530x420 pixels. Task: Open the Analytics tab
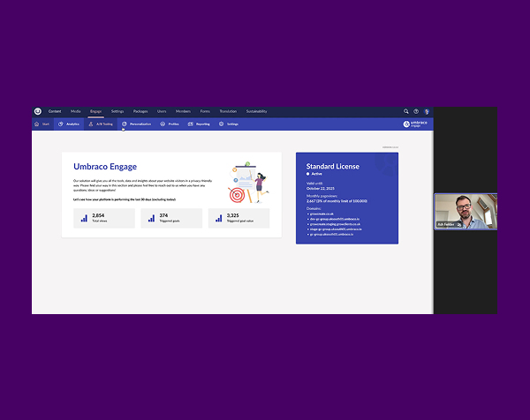pyautogui.click(x=69, y=124)
